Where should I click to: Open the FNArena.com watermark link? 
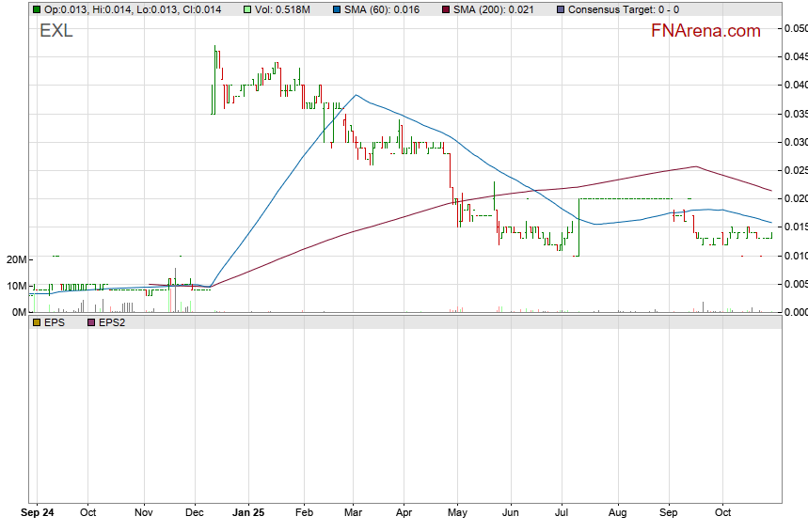(x=705, y=31)
